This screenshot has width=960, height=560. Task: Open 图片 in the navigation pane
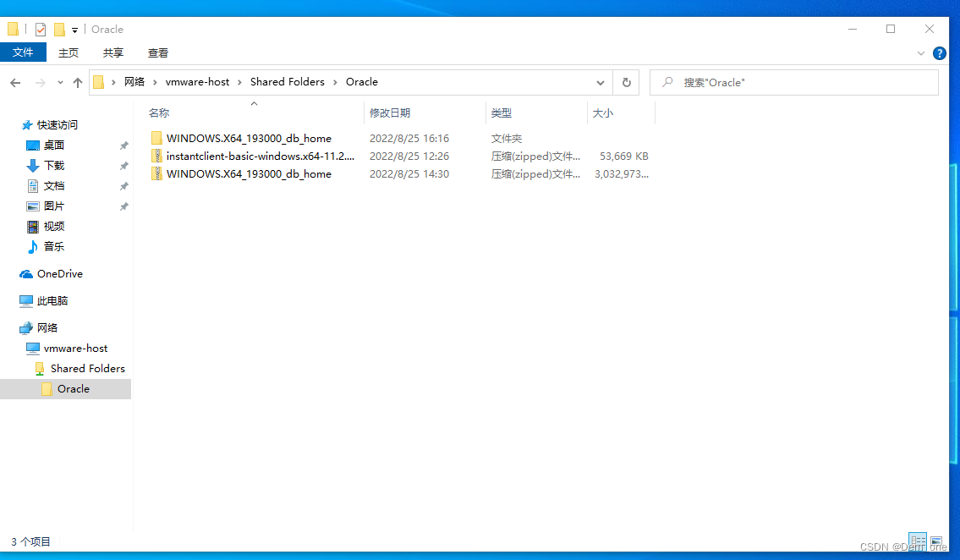(54, 206)
